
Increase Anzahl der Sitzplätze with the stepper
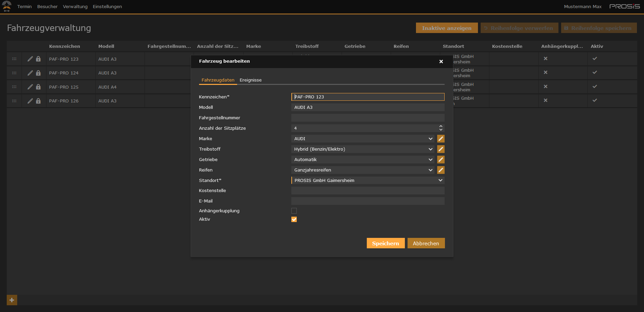[x=441, y=126]
